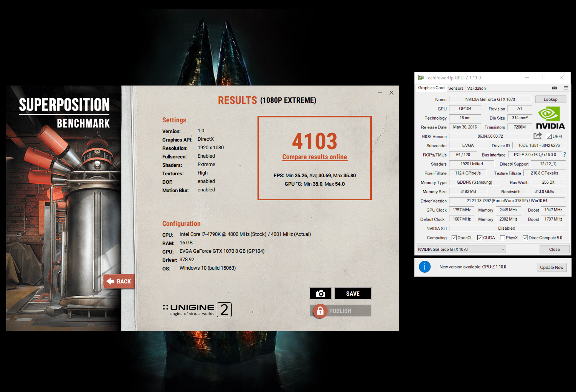Switch to the Validation tab
576x392 pixels.
coord(476,88)
